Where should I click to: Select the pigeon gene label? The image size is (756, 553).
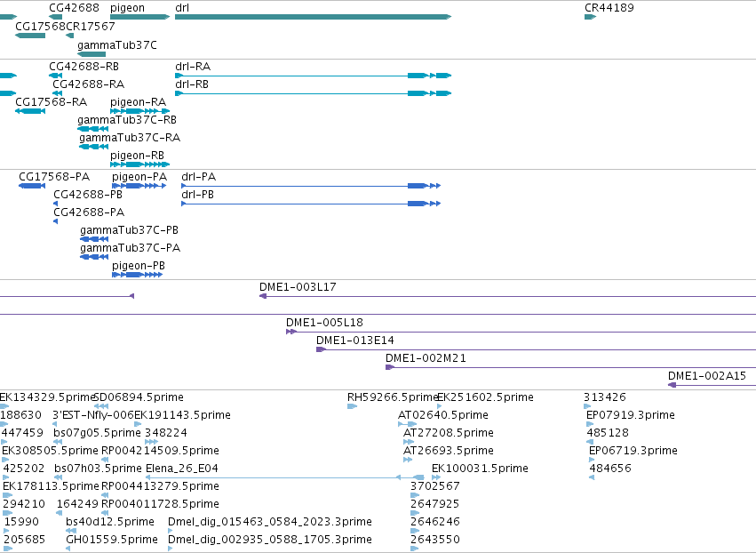pyautogui.click(x=127, y=8)
